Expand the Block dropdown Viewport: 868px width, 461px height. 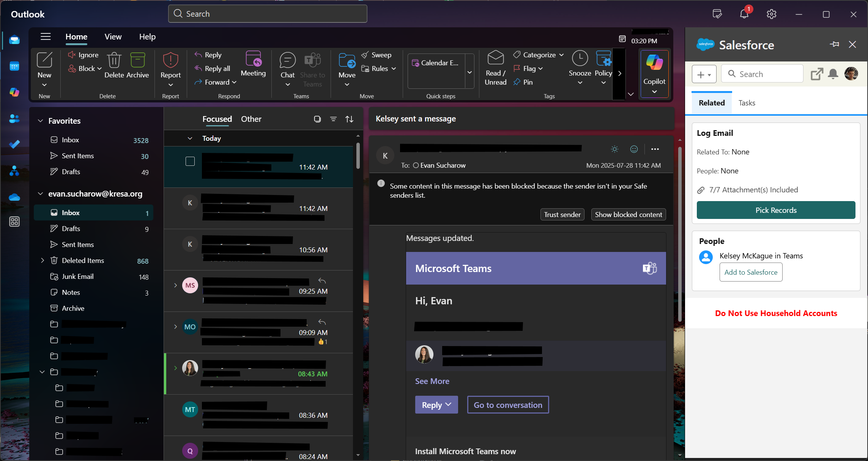pyautogui.click(x=99, y=69)
